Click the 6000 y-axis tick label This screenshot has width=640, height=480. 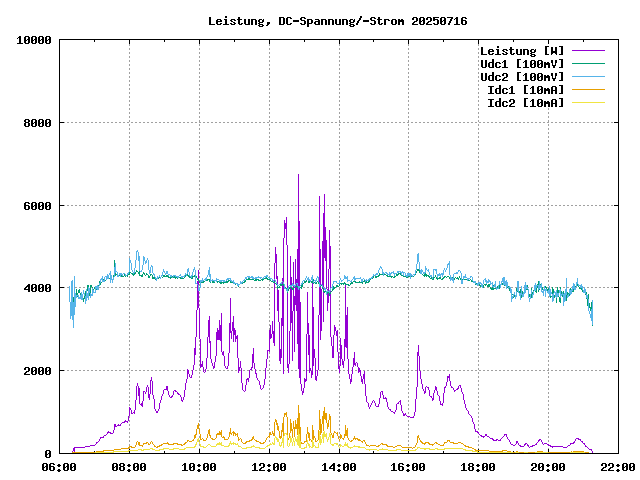(37, 206)
